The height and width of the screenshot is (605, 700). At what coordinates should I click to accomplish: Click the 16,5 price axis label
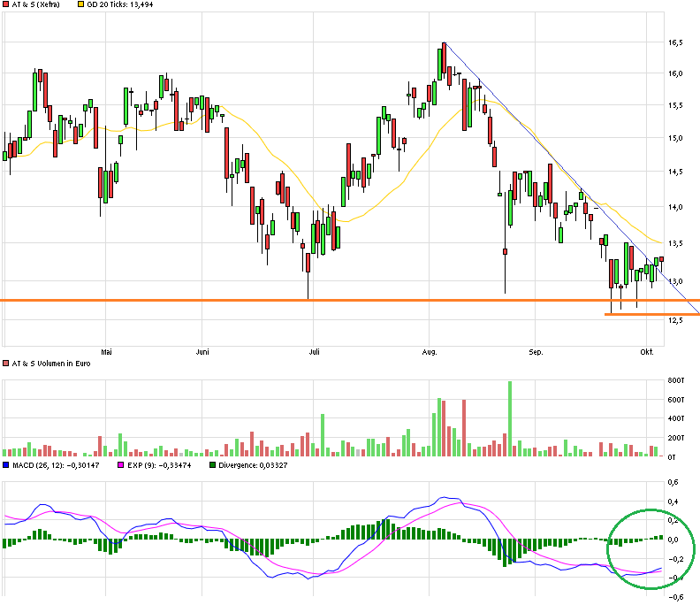[675, 42]
